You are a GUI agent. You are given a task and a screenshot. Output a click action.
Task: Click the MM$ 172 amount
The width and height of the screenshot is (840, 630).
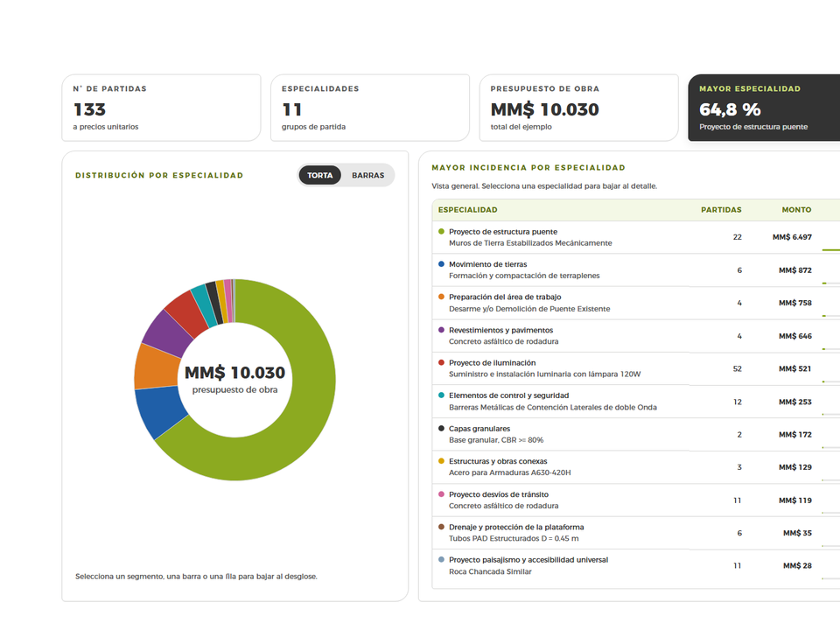[795, 435]
